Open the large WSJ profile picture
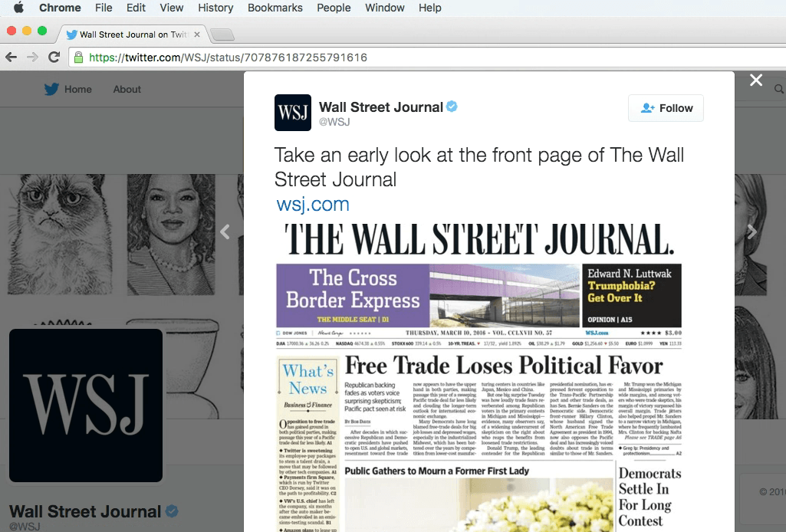 pos(86,406)
